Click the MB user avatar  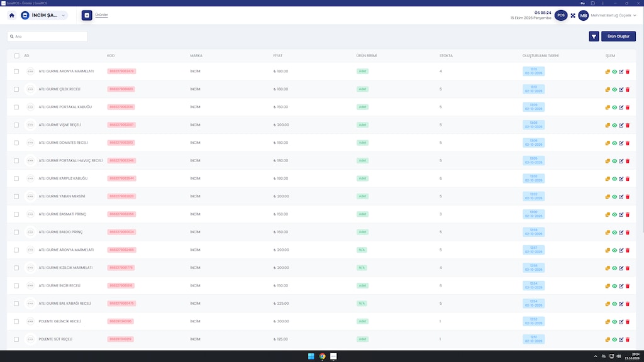pyautogui.click(x=583, y=16)
